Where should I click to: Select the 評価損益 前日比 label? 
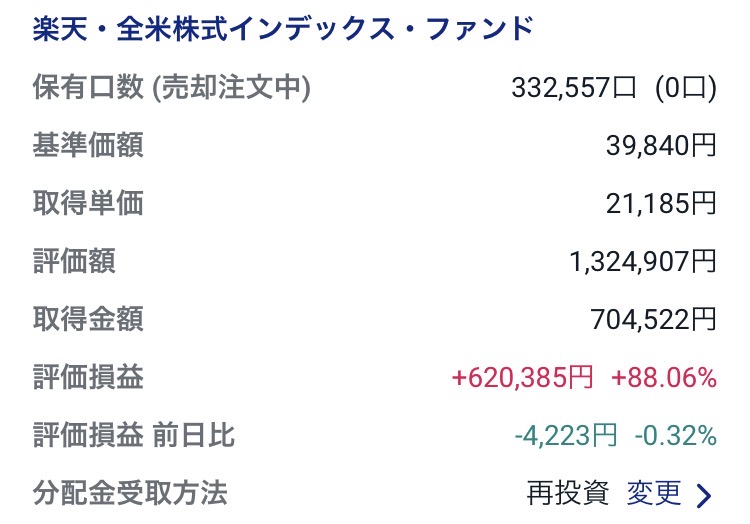(x=134, y=435)
